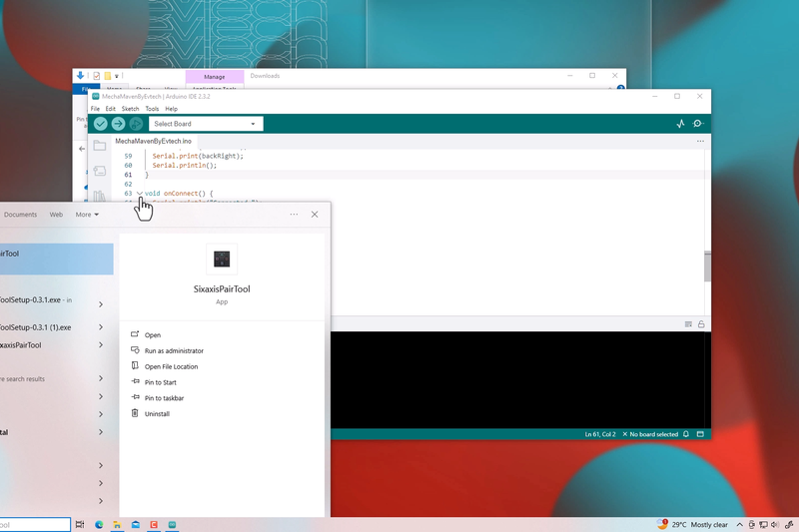Open the editor tab overflow three-dots menu
The height and width of the screenshot is (532, 799).
(x=700, y=141)
